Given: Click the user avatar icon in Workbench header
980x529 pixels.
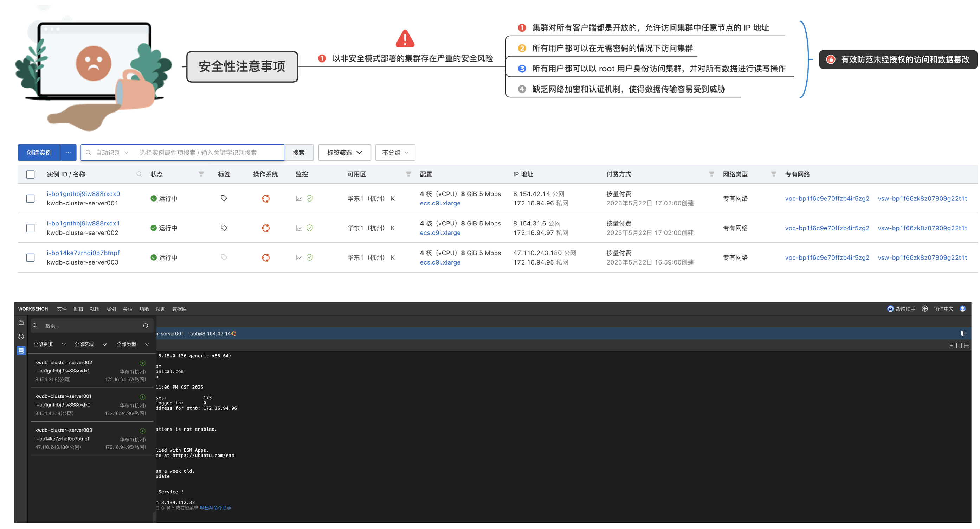Looking at the screenshot, I should click(x=962, y=309).
